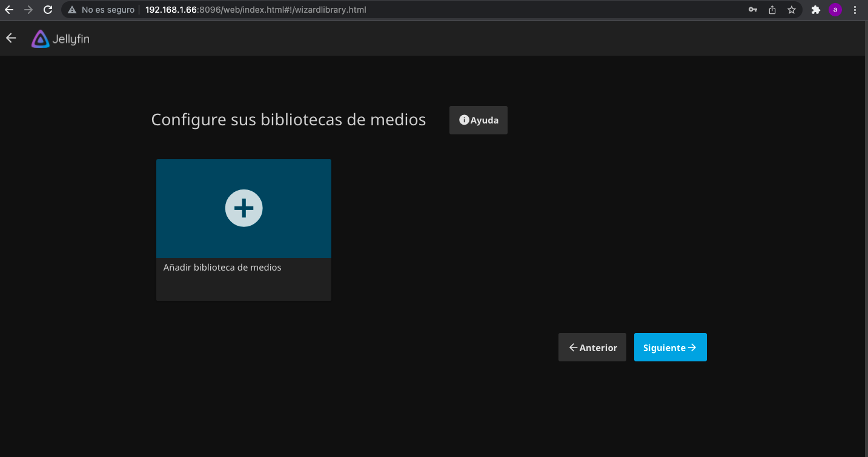
Task: Open the saved passwords key icon
Action: [x=753, y=10]
